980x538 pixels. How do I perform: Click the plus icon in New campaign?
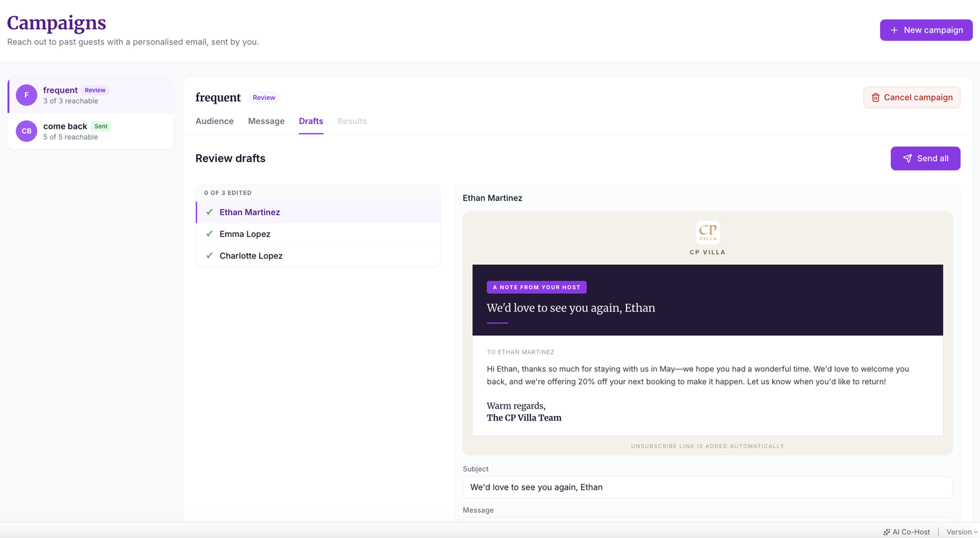point(894,30)
